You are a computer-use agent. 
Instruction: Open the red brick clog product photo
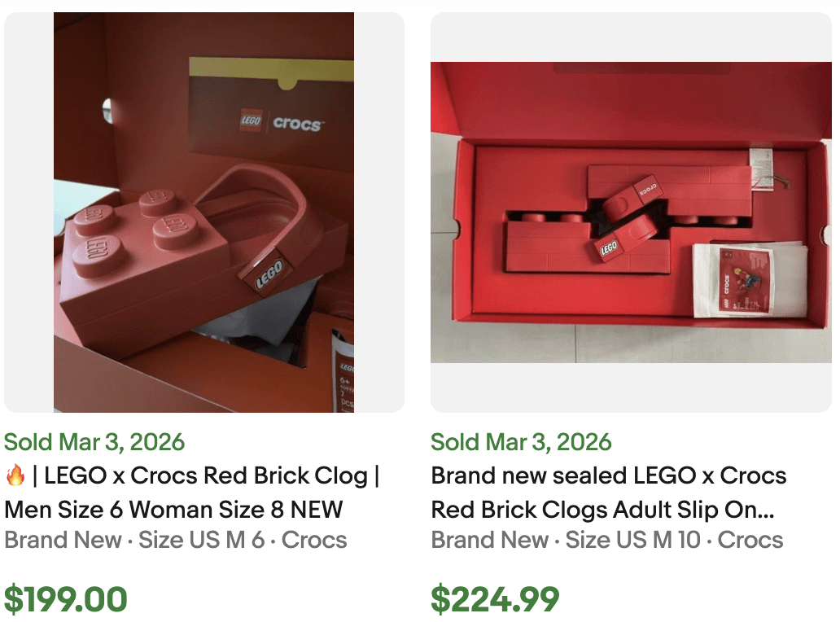pos(203,212)
